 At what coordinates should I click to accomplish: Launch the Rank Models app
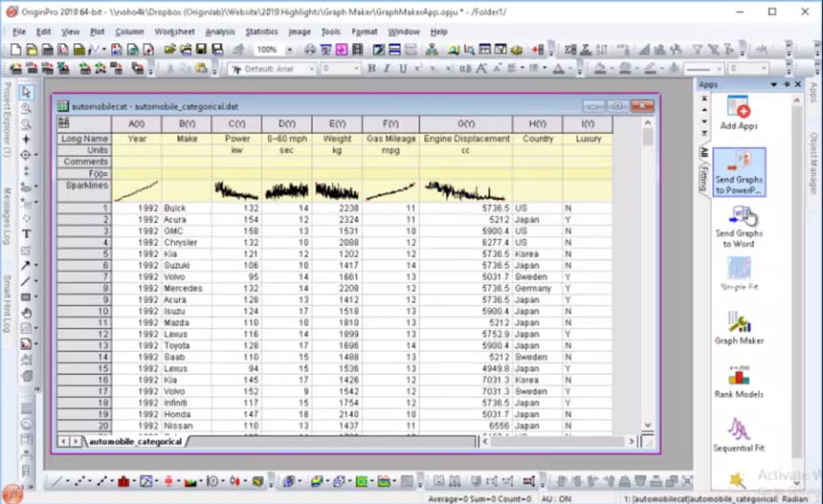point(739,382)
